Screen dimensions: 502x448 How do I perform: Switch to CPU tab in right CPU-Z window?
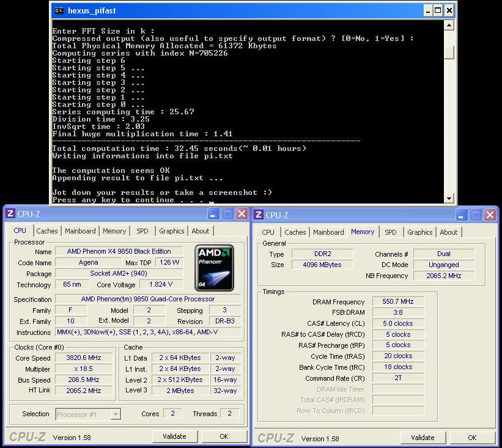pyautogui.click(x=268, y=232)
